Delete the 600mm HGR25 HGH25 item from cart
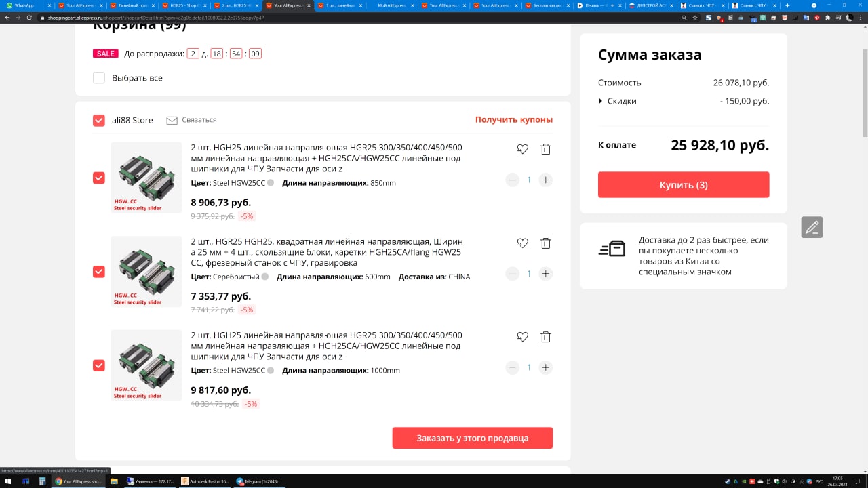868x488 pixels. pyautogui.click(x=546, y=243)
